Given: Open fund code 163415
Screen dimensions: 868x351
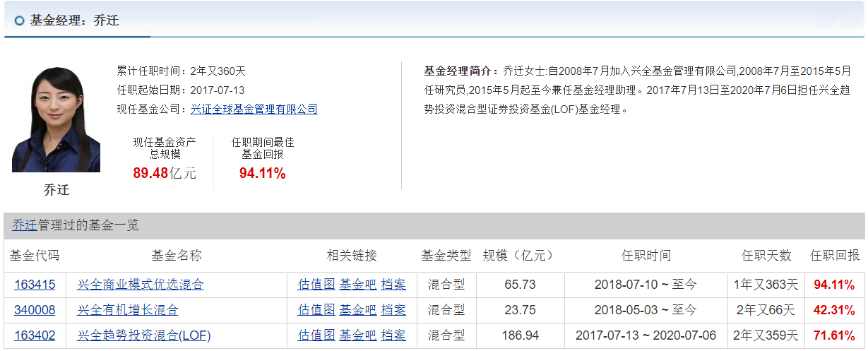Looking at the screenshot, I should pos(35,285).
